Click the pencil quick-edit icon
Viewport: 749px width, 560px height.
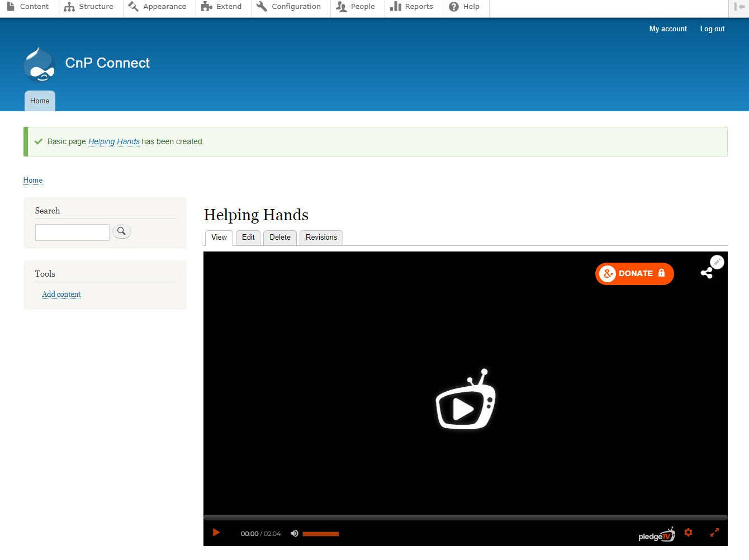point(717,262)
